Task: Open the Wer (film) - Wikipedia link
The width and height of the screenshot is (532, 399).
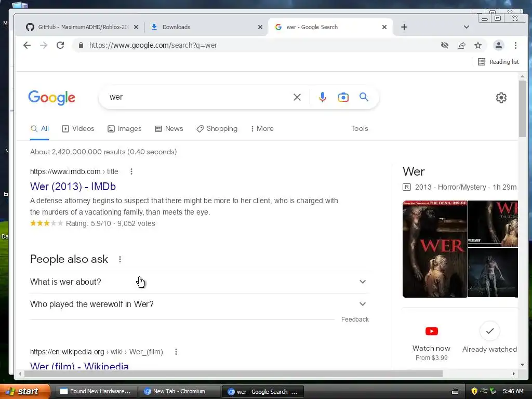Action: coord(79,366)
